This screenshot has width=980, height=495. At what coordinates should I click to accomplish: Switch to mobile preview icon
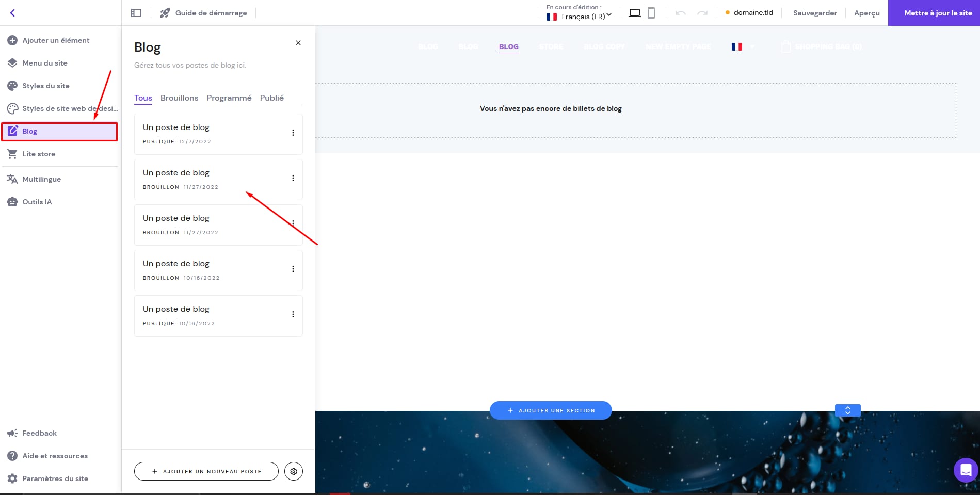[651, 13]
